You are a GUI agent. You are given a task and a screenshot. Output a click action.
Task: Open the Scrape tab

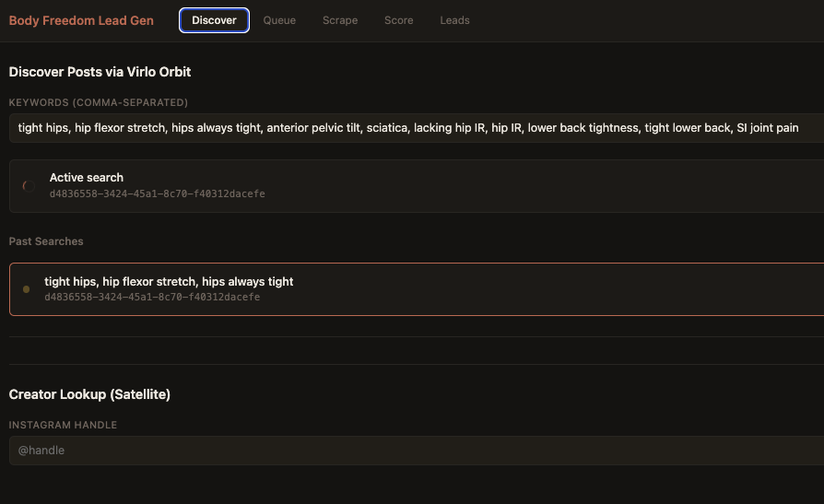point(340,20)
